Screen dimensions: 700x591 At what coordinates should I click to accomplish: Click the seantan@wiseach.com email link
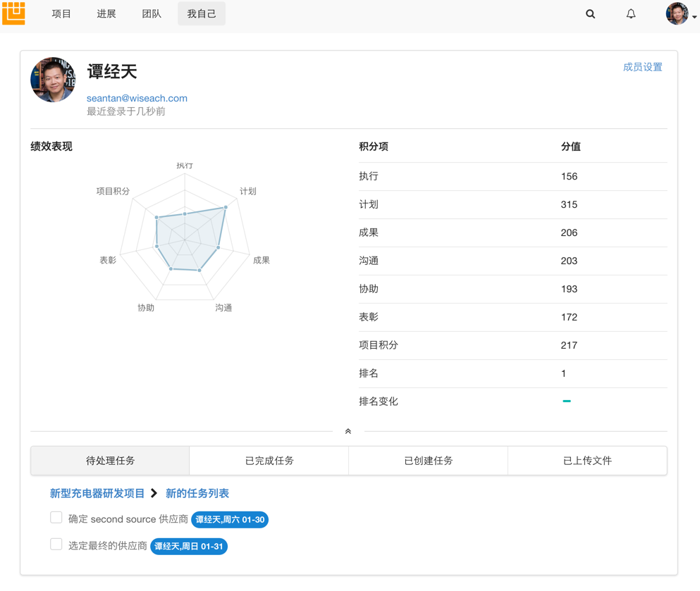pyautogui.click(x=137, y=98)
